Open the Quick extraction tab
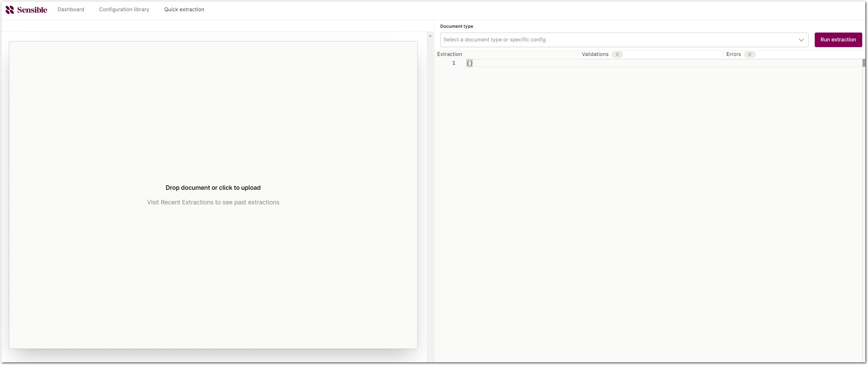The image size is (868, 365). (184, 9)
